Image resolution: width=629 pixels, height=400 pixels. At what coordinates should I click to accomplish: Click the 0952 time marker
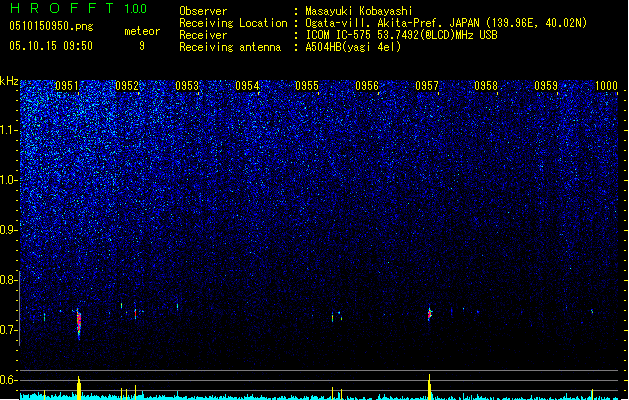[x=127, y=86]
